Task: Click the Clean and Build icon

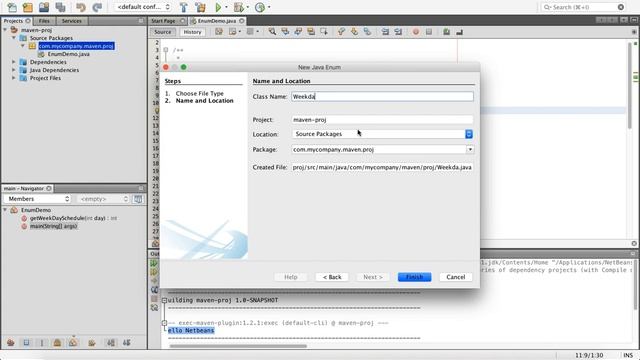Action: pos(200,7)
